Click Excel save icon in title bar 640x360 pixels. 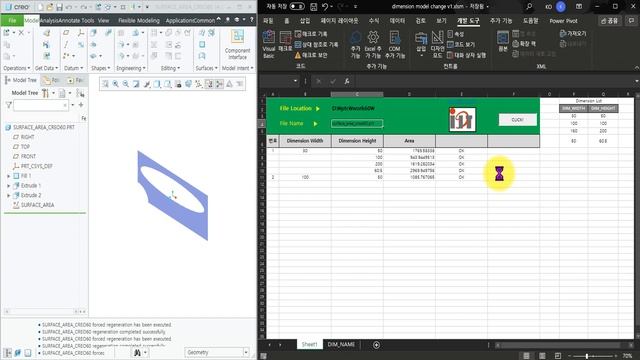coord(313,7)
